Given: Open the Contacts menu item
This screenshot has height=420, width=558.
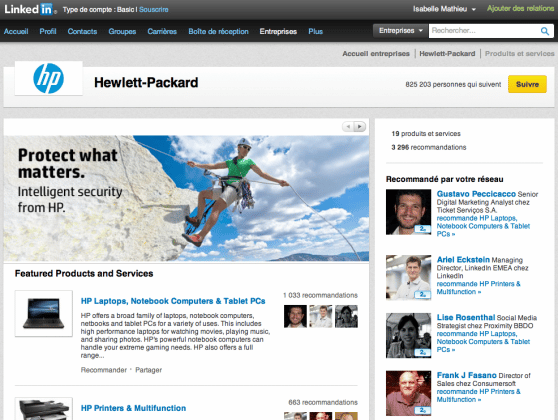Looking at the screenshot, I should click(82, 31).
